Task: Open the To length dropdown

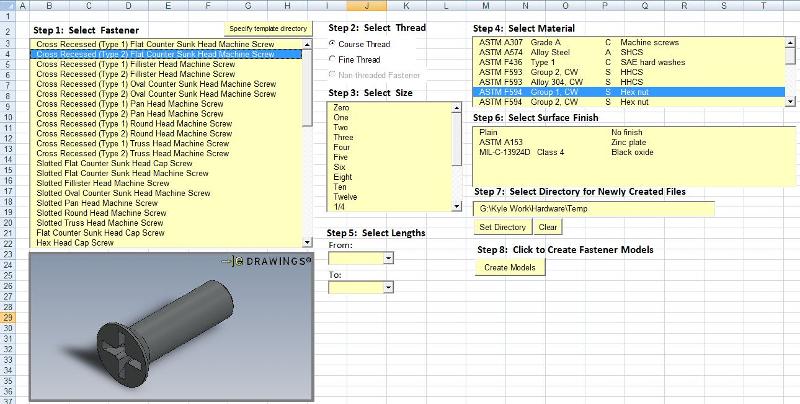Action: coord(388,288)
